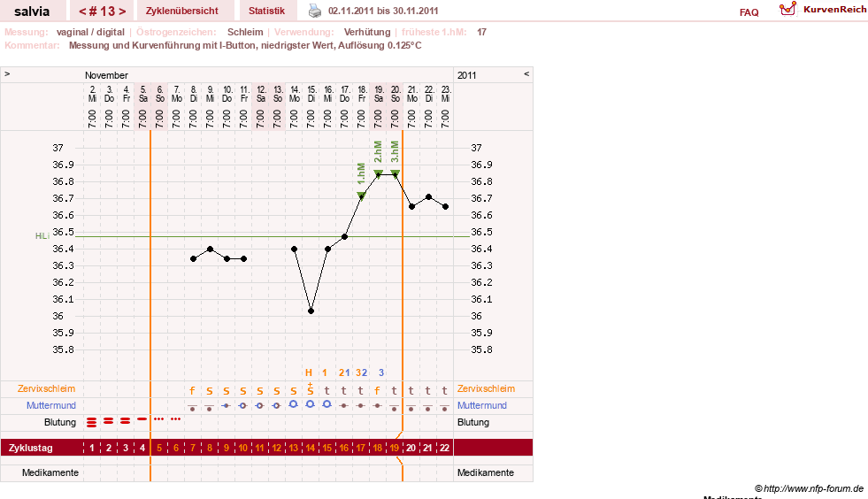
Task: Click the cervix icon on cycle day 9
Action: click(227, 406)
